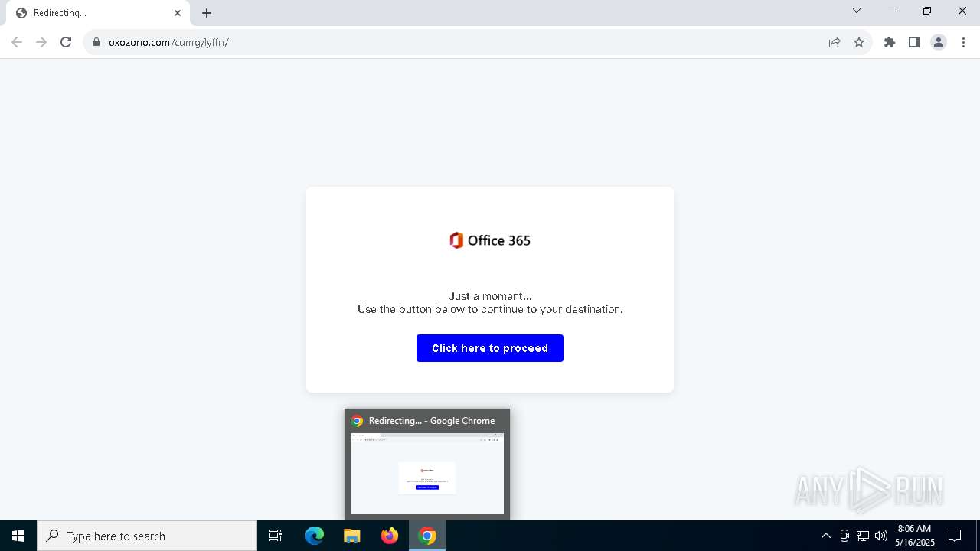Click 'Redirecting... - Google Chrome' preview title

[432, 421]
